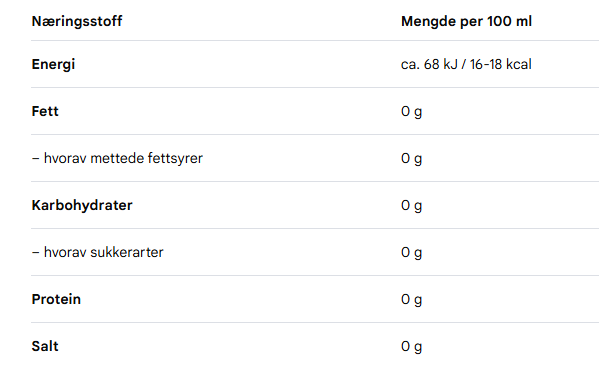Click the sukkerarter value 0 g

click(x=411, y=253)
